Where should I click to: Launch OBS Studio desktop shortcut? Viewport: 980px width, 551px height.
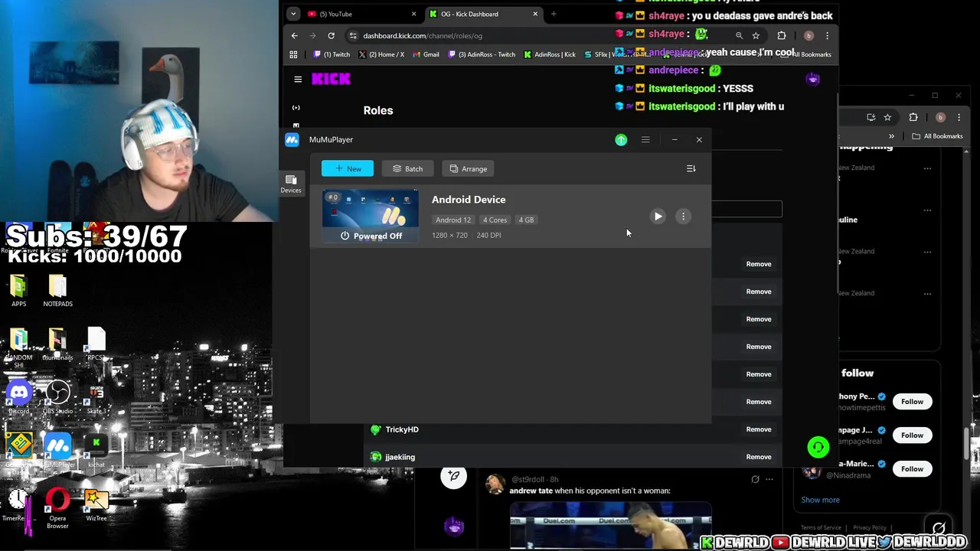57,398
